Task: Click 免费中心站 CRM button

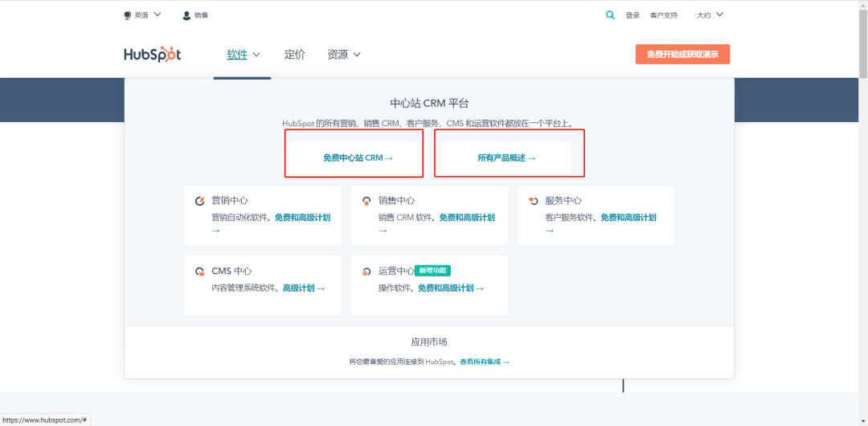Action: 358,158
